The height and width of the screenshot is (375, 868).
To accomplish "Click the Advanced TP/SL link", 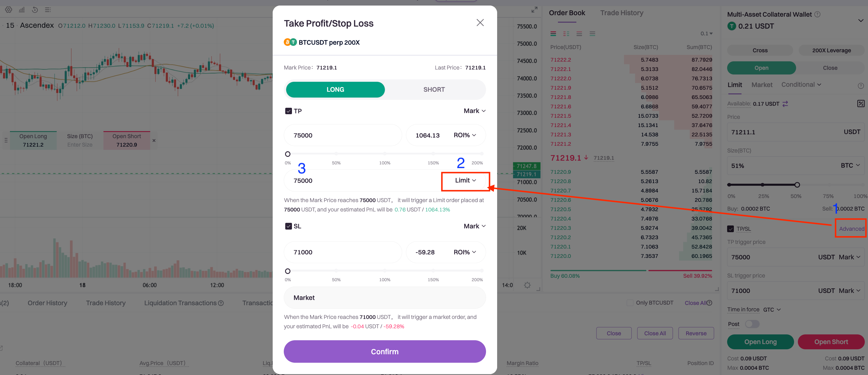I will (851, 229).
